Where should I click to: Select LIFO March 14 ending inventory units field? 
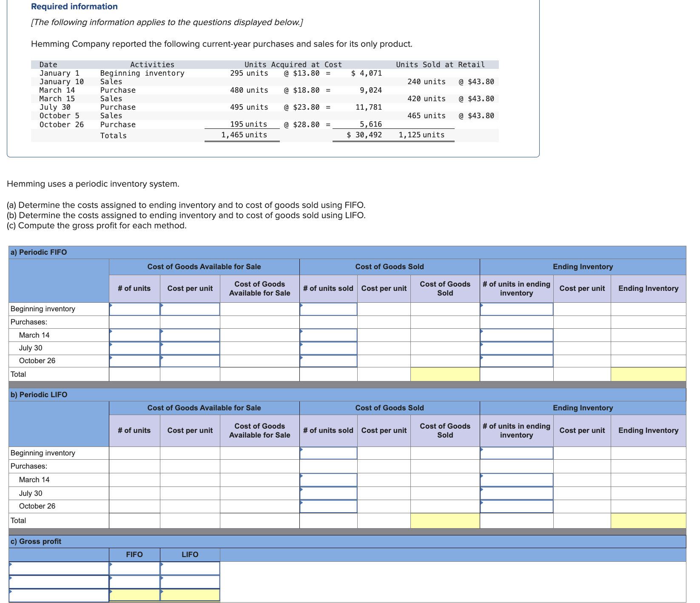tap(517, 480)
